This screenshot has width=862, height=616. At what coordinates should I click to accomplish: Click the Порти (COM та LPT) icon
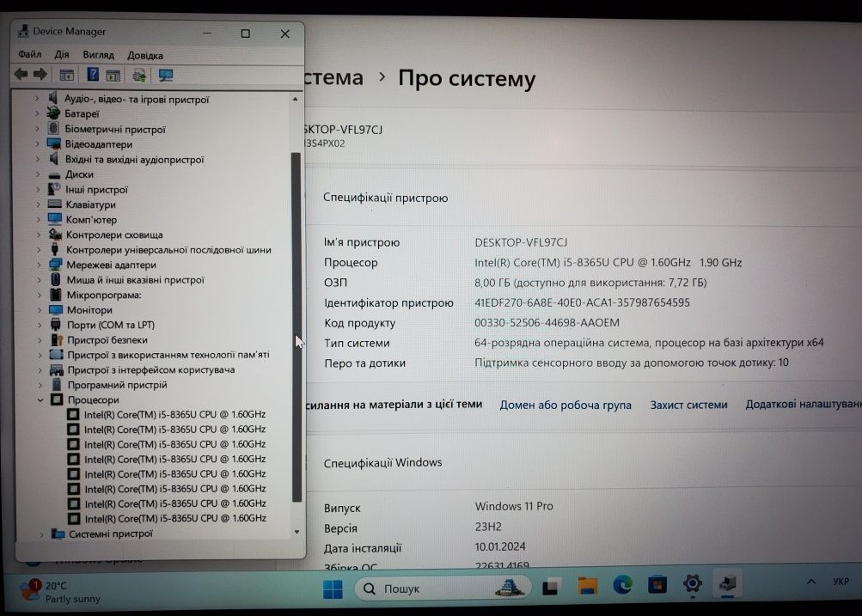pyautogui.click(x=56, y=324)
